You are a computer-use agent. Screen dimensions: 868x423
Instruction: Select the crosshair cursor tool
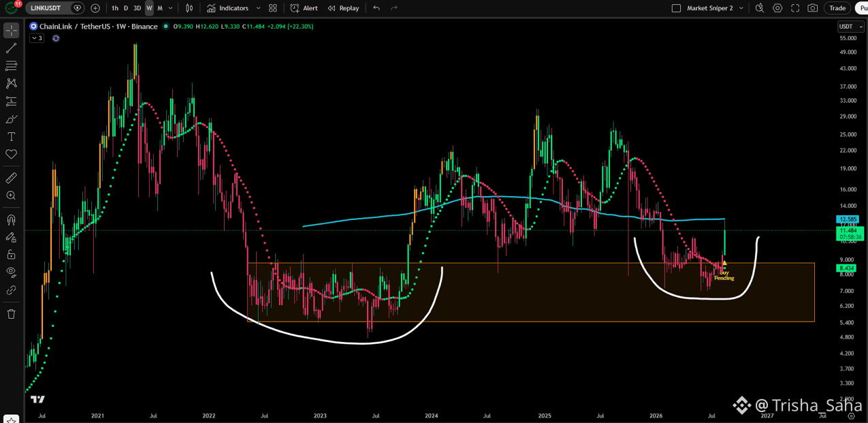pyautogui.click(x=12, y=31)
